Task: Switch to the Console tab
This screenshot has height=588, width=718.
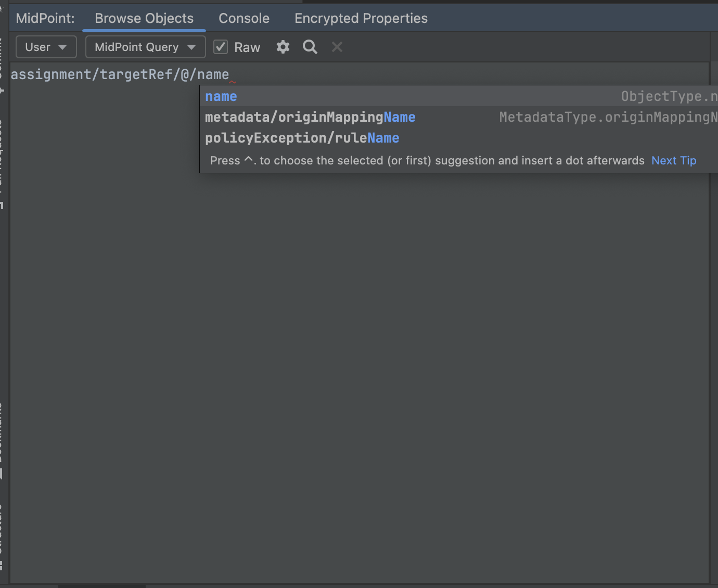Action: pyautogui.click(x=243, y=18)
